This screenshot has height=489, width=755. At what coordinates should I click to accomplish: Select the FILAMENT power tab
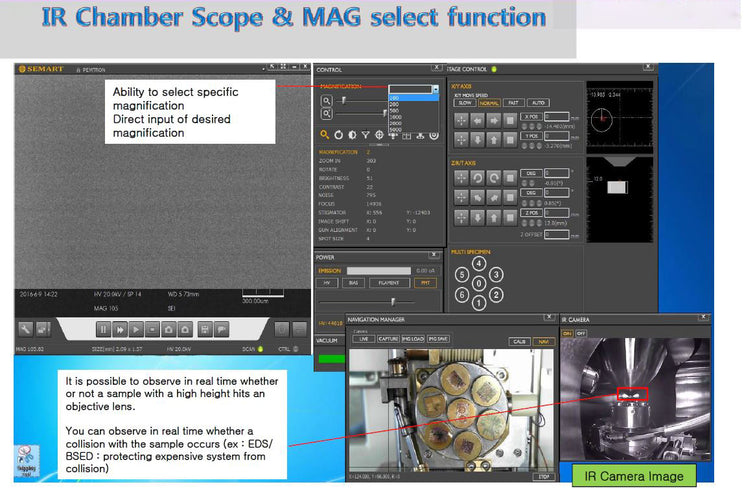[x=389, y=283]
